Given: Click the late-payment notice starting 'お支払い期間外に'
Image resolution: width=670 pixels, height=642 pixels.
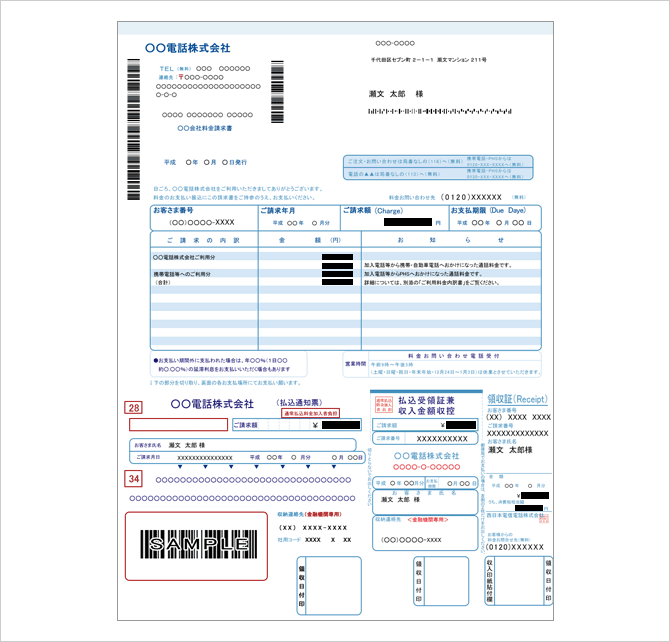Looking at the screenshot, I should point(222,365).
